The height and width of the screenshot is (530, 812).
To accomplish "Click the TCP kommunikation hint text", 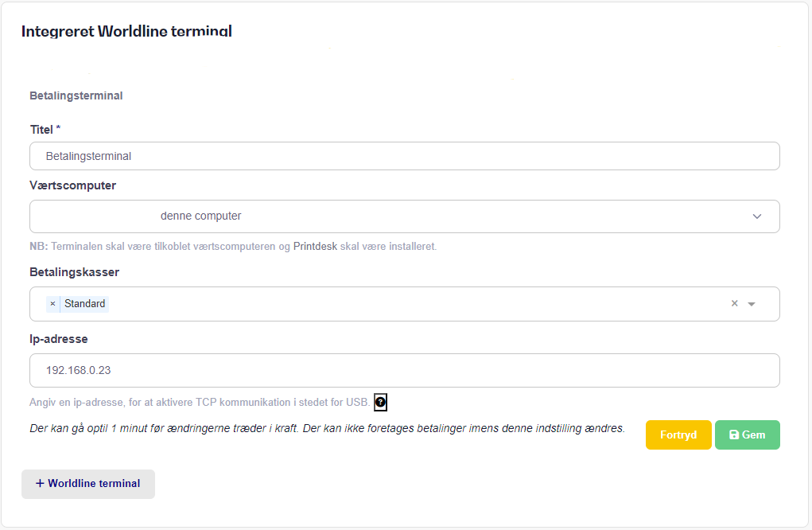I will coord(200,403).
